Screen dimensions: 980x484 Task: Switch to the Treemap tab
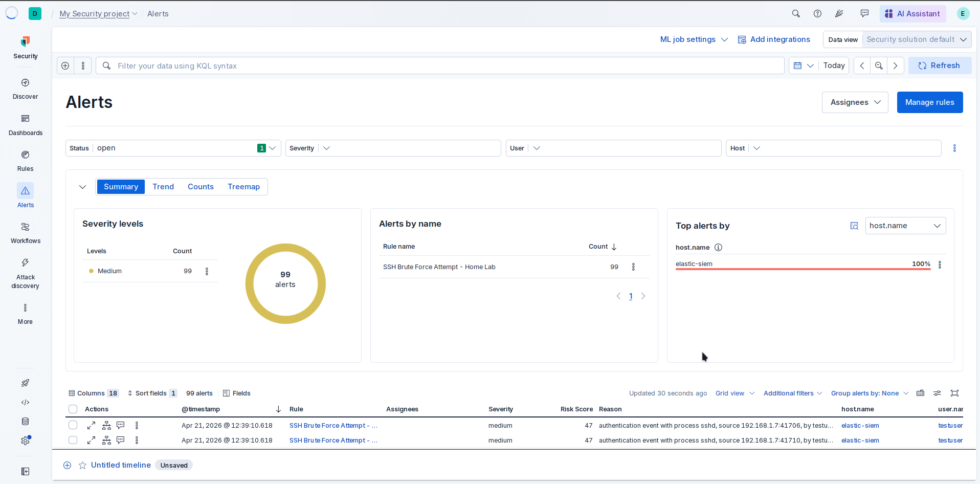pyautogui.click(x=243, y=187)
